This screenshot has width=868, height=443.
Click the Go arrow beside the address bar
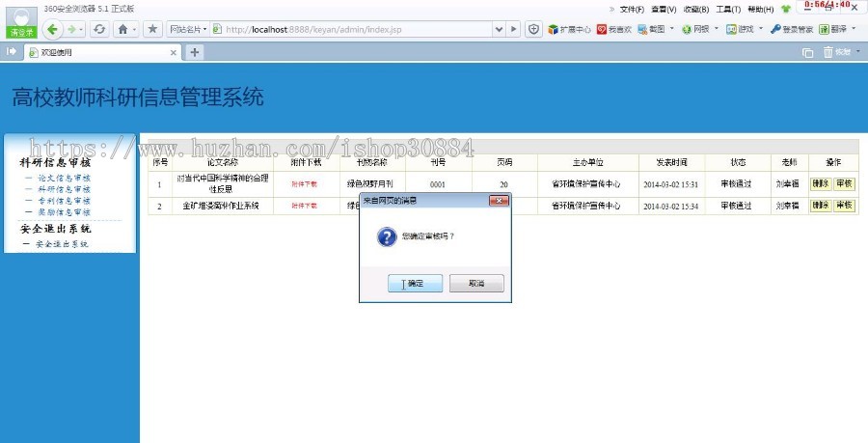point(514,29)
